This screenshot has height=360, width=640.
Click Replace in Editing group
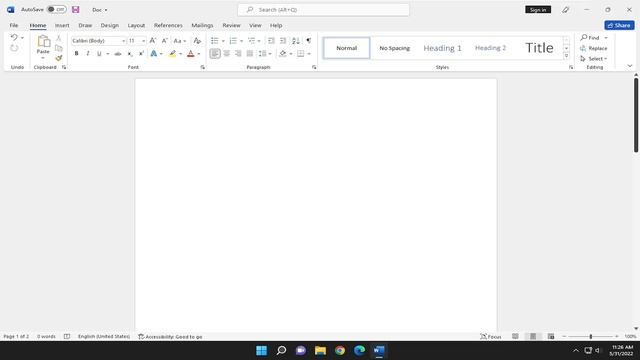594,48
